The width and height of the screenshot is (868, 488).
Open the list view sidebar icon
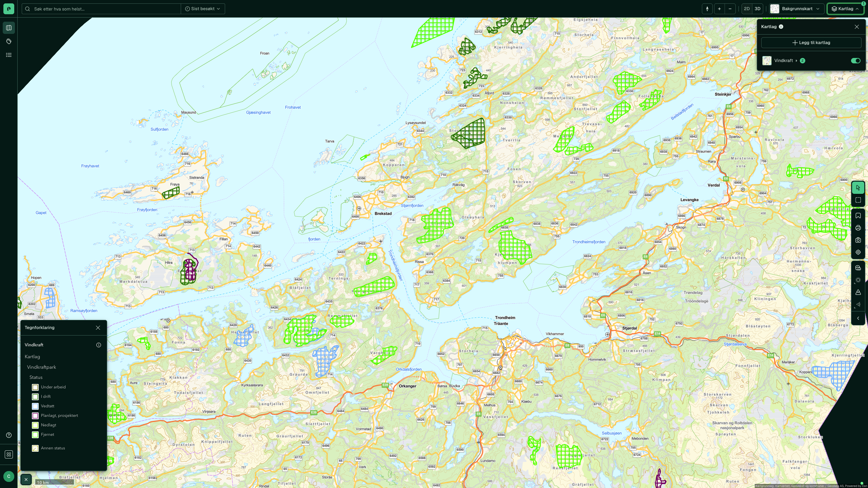click(9, 55)
